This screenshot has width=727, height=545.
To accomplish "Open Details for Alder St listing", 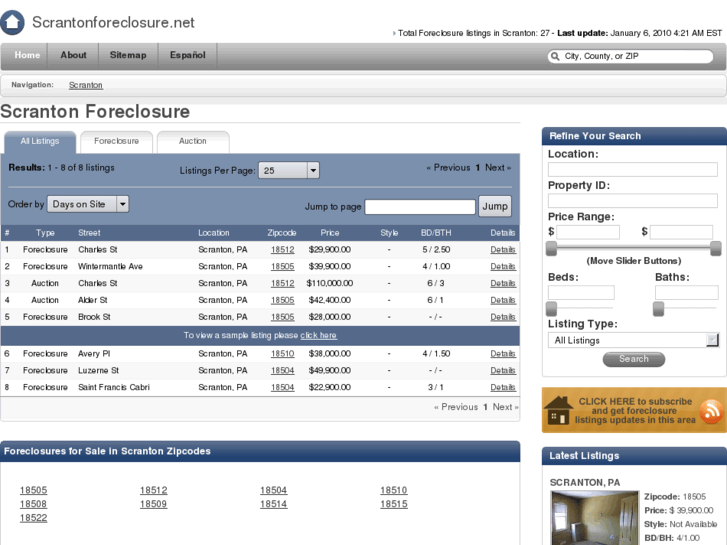I will click(x=503, y=300).
